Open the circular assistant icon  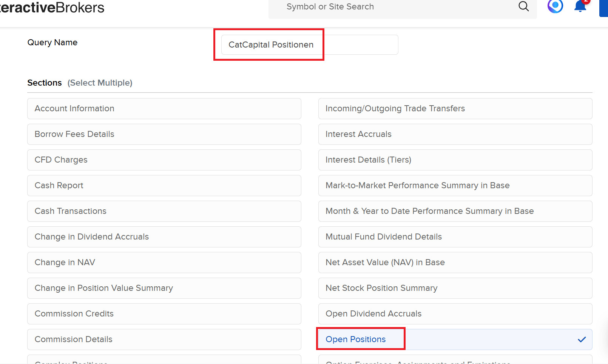[x=555, y=6]
